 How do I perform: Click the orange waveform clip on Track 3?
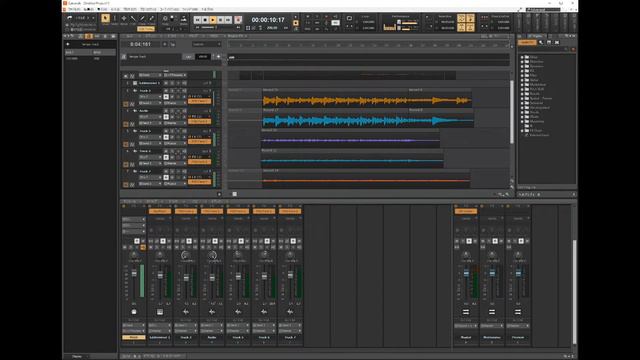(367, 100)
